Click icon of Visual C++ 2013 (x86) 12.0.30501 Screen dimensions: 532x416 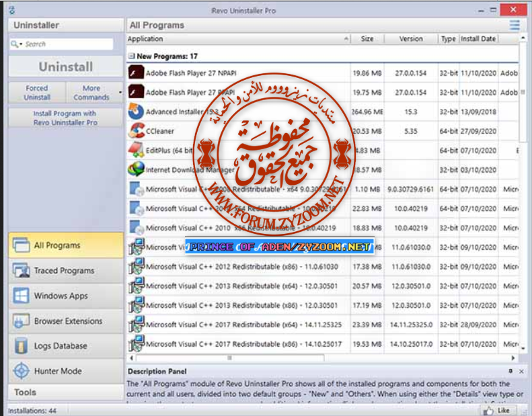coord(137,305)
